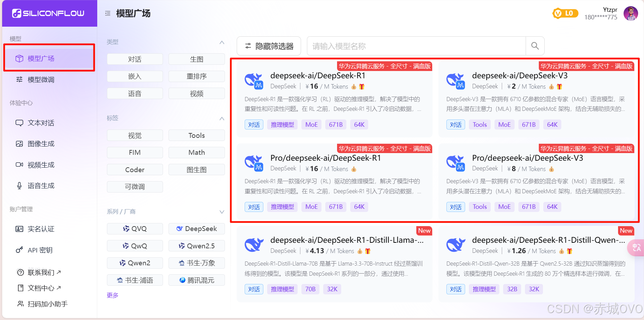Click money bag icon on Pro/DeepSeek-R1
This screenshot has width=644, height=320.
[354, 169]
